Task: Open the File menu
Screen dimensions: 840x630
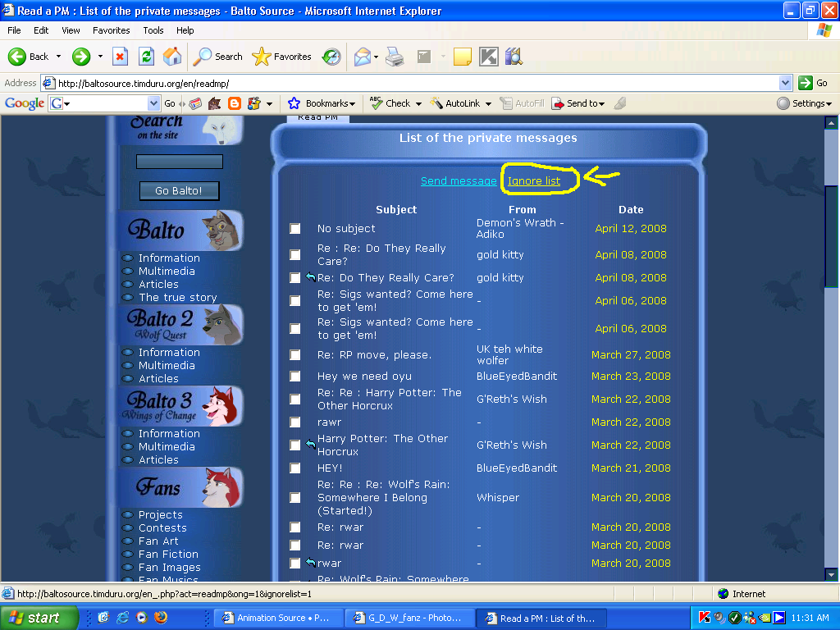Action: [15, 30]
